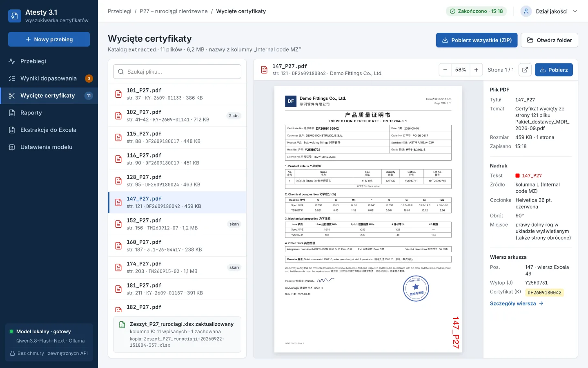588x368 pixels.
Task: Select file 115_P27.pdf
Action: tap(177, 137)
